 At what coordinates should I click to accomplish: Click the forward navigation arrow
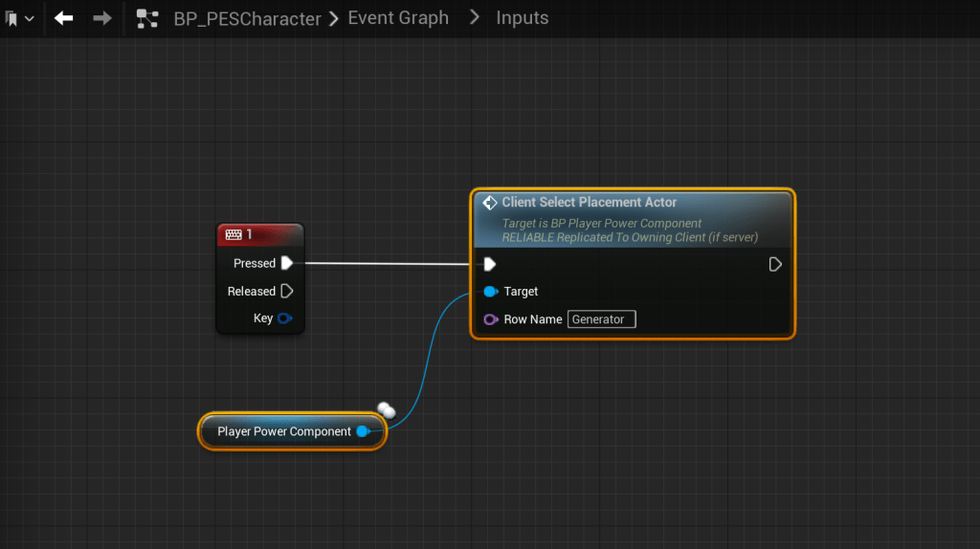pos(102,18)
